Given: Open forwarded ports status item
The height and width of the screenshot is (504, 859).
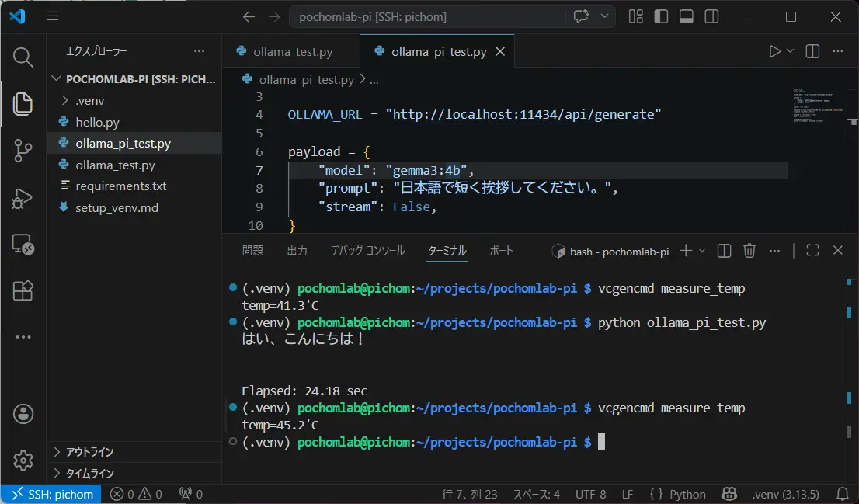Looking at the screenshot, I should coord(190,494).
